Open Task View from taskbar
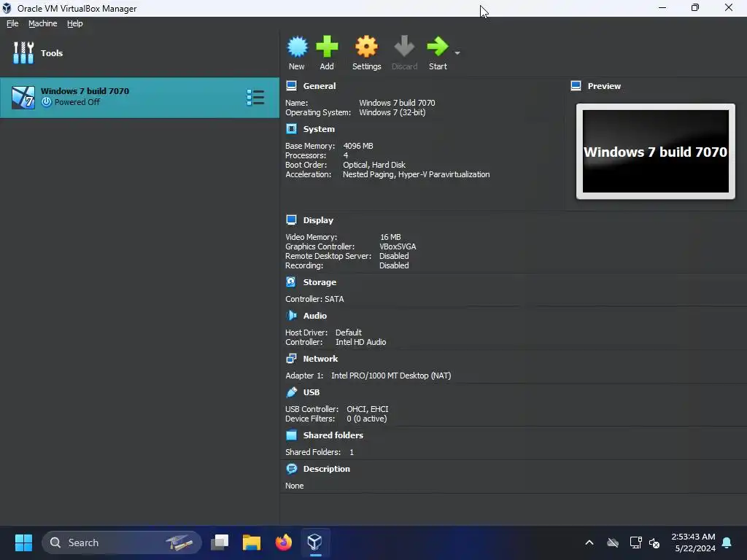This screenshot has height=560, width=747. [220, 542]
